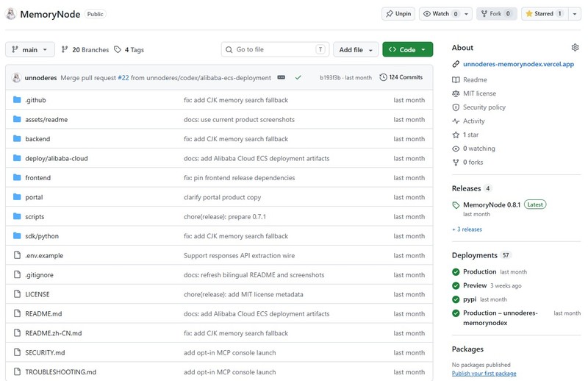Click the backend folder icon

(x=17, y=138)
